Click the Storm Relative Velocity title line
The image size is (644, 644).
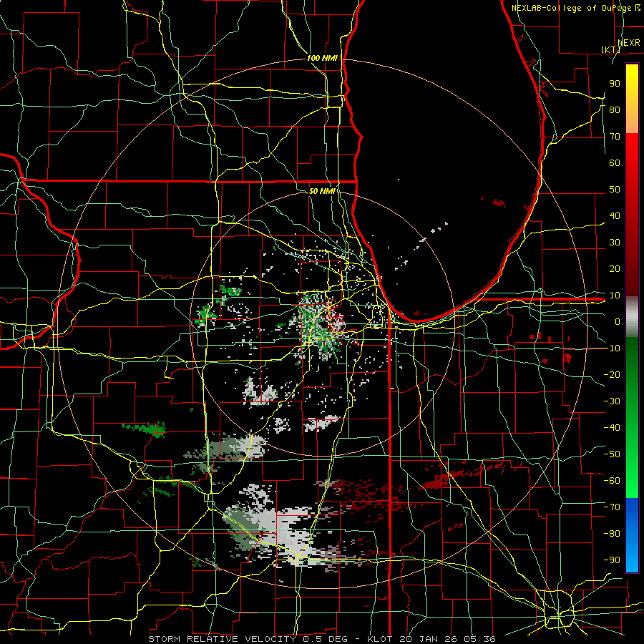322,639
